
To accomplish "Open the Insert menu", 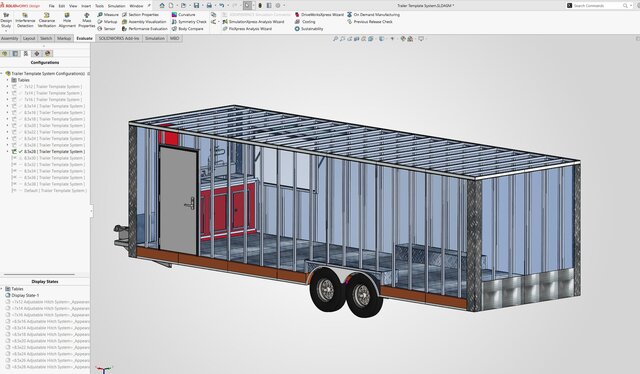I will pos(86,6).
